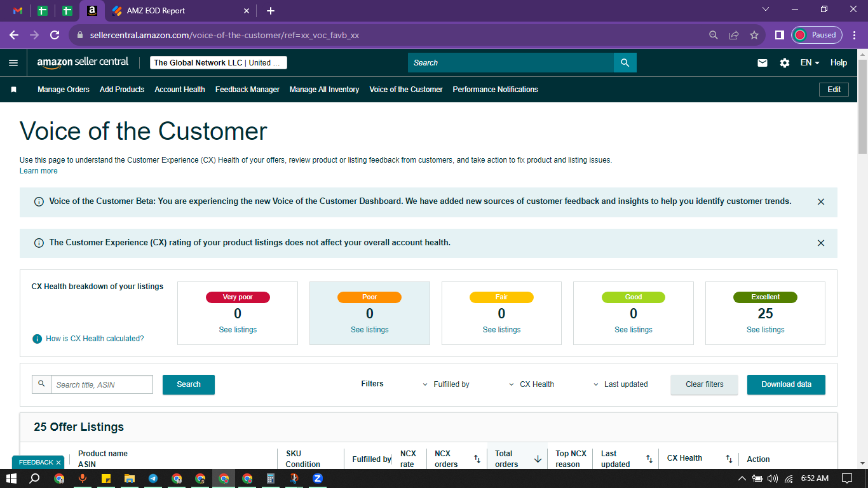Open the Windows notification center
Image resolution: width=868 pixels, height=488 pixels.
tap(846, 478)
